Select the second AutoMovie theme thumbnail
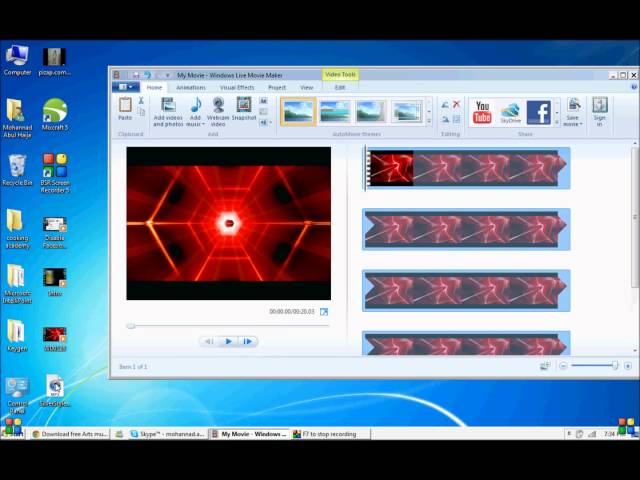Image resolution: width=640 pixels, height=480 pixels. [335, 111]
